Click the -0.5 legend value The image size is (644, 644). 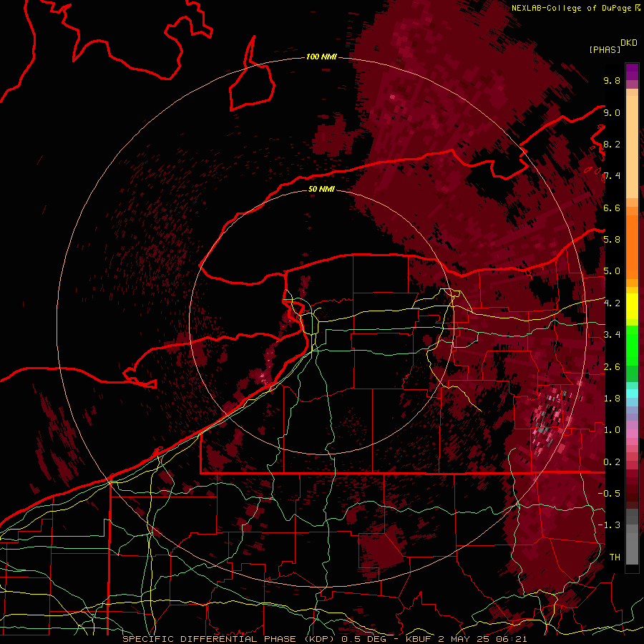(609, 493)
